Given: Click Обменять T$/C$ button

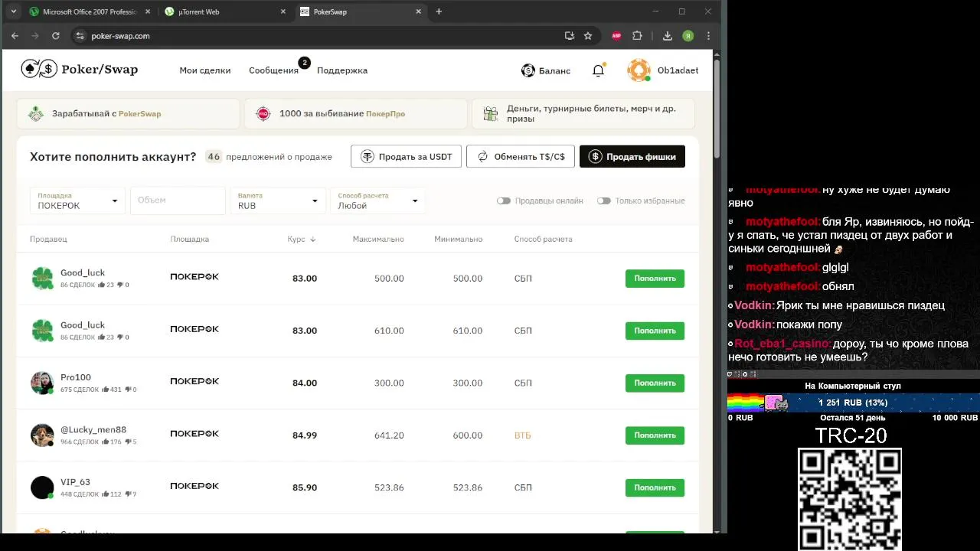Looking at the screenshot, I should (x=521, y=157).
